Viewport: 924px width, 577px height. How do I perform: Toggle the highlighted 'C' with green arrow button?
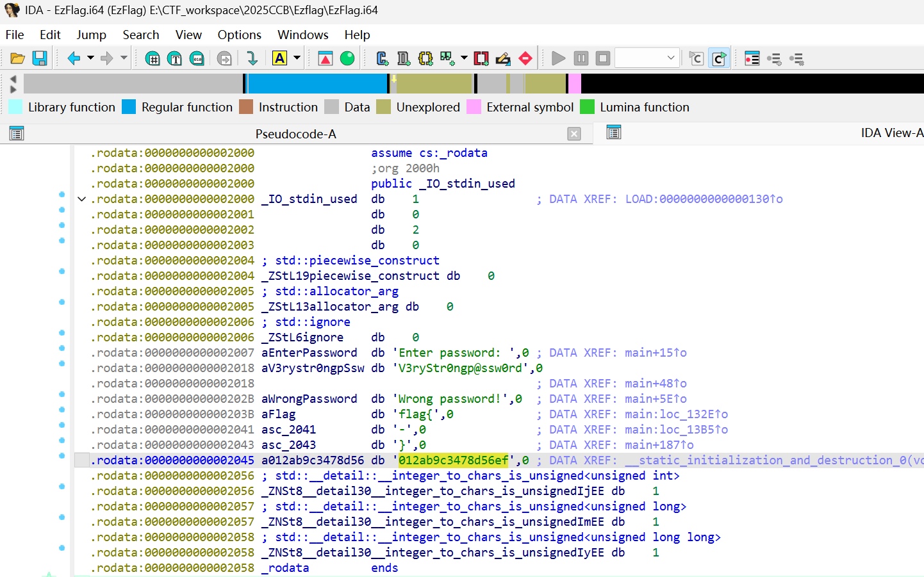tap(719, 59)
